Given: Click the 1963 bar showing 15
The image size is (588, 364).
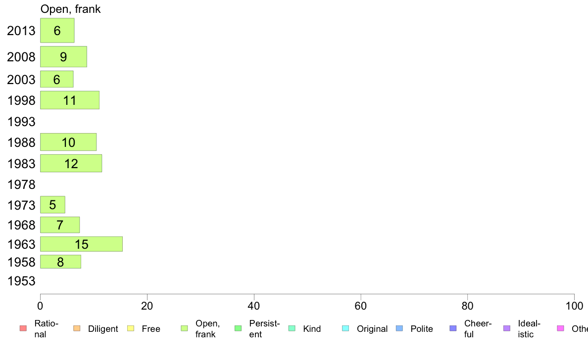Looking at the screenshot, I should click(81, 244).
